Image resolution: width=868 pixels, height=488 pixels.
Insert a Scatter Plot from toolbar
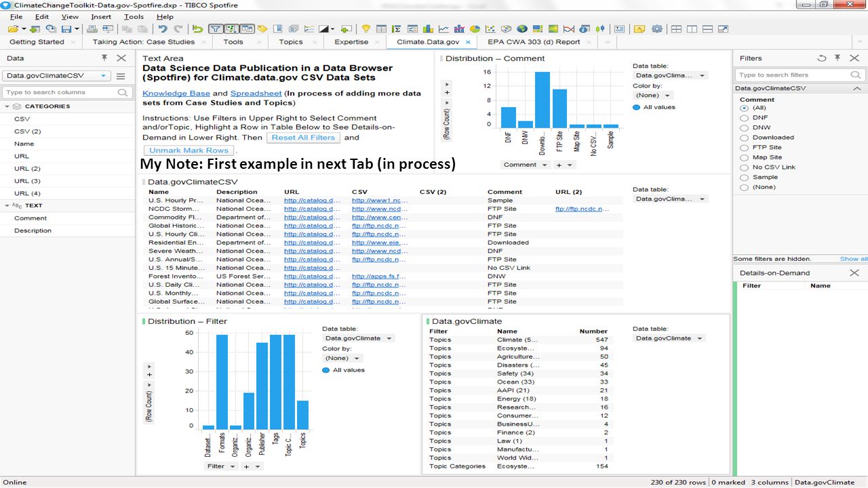pos(490,29)
